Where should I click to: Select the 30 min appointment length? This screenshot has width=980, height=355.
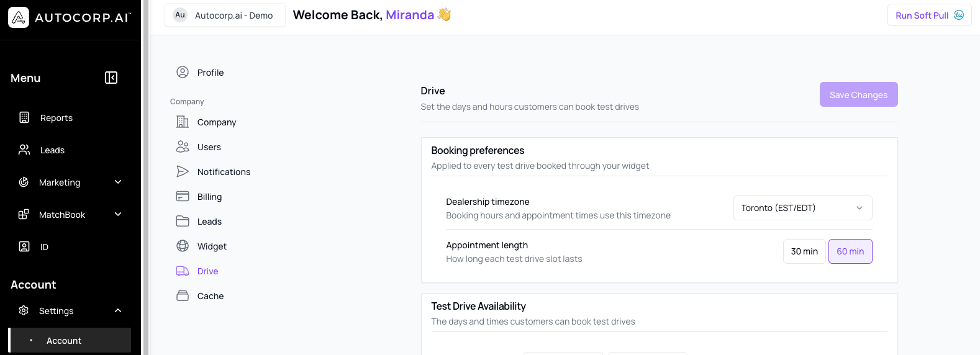804,251
